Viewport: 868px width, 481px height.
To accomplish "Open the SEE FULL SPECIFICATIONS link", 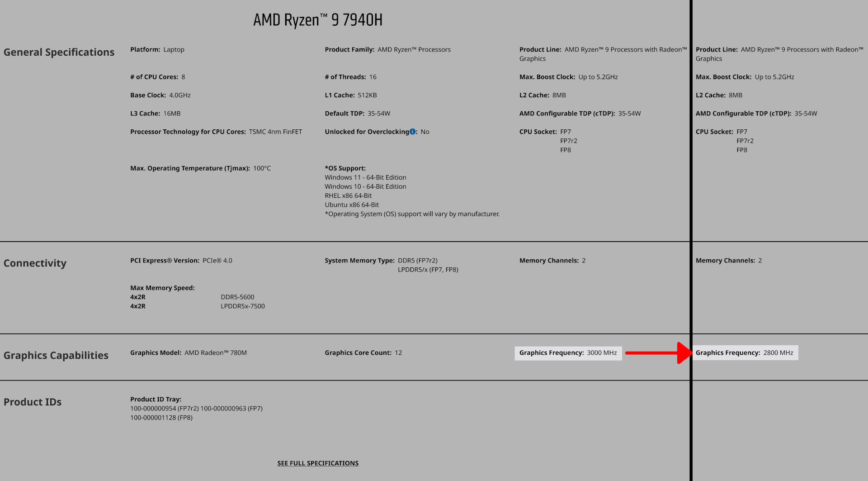I will tap(318, 463).
